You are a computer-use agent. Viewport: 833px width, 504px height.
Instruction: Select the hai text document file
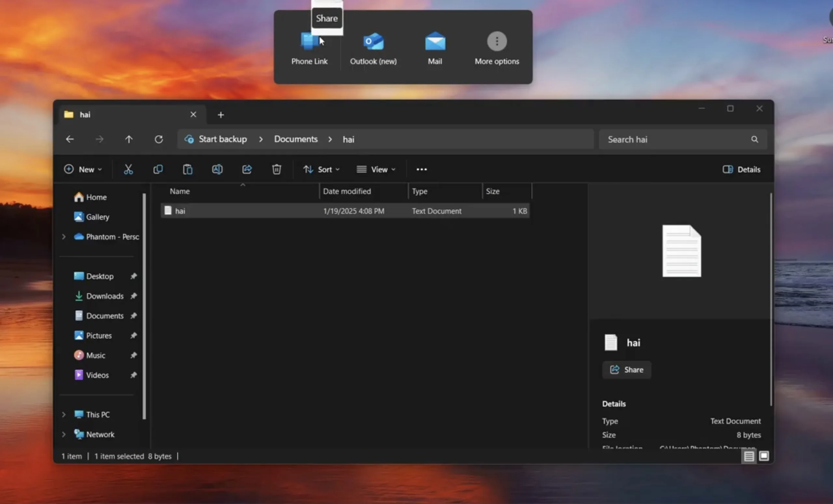point(180,211)
